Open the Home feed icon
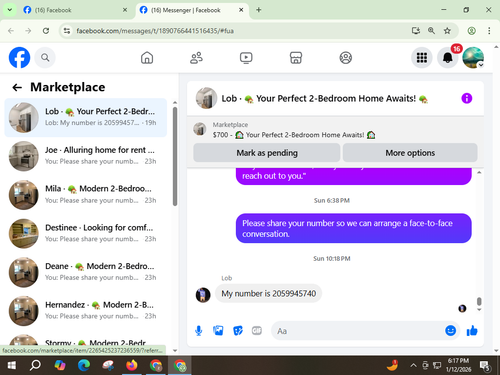 [x=147, y=58]
